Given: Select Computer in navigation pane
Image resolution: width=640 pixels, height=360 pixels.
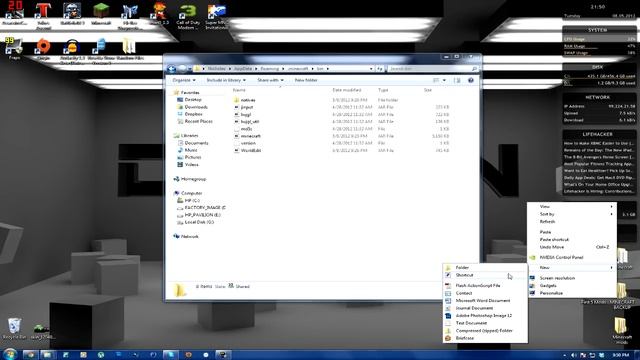Looking at the screenshot, I should (191, 193).
